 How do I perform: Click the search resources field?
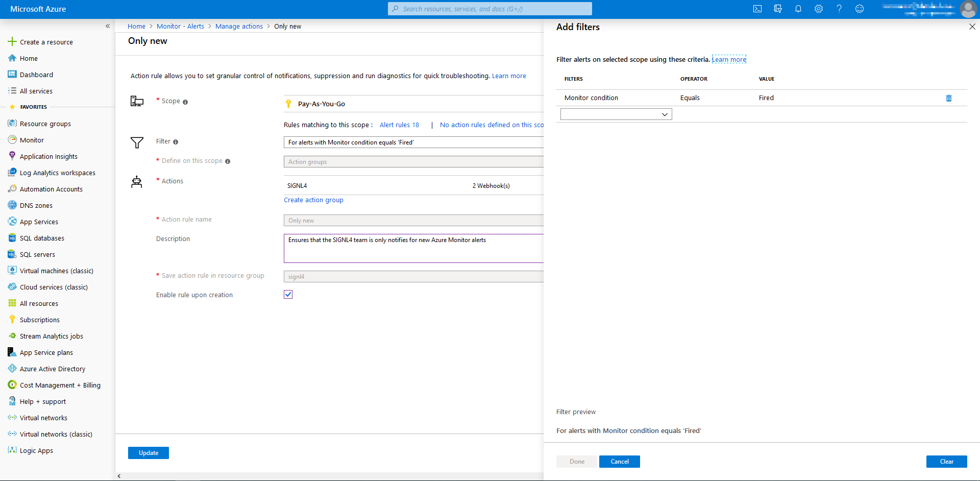click(x=490, y=9)
